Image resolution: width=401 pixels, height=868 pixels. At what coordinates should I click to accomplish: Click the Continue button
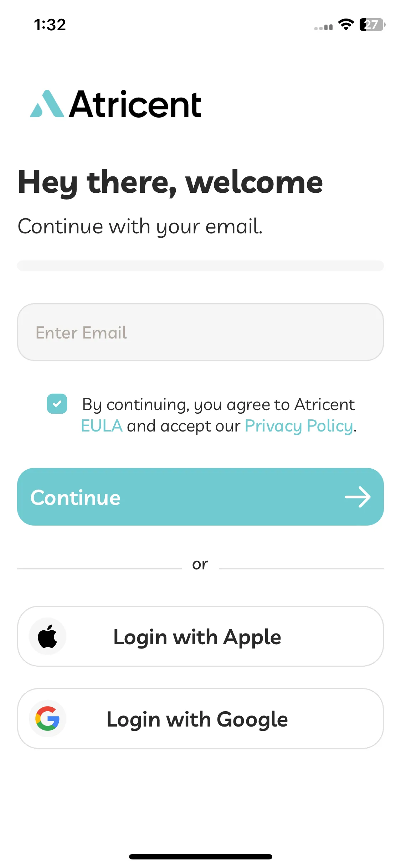(x=200, y=497)
